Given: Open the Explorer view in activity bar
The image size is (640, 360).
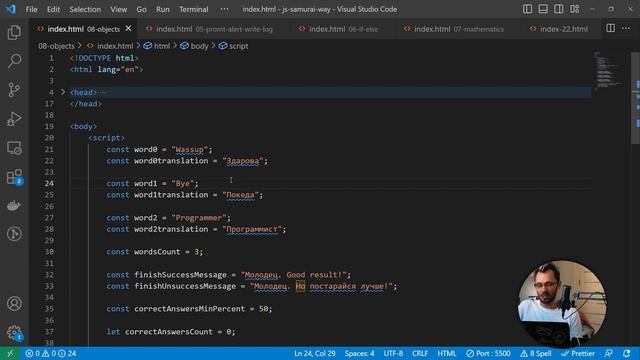Looking at the screenshot, I should 14,32.
